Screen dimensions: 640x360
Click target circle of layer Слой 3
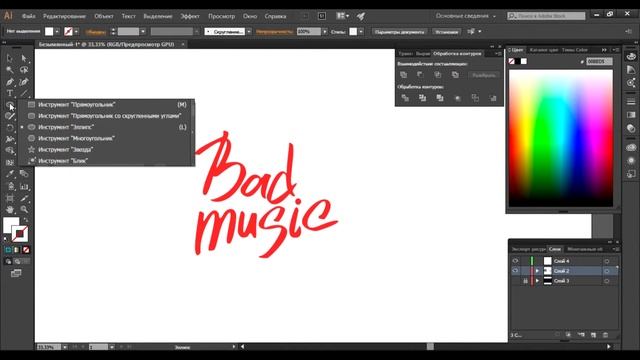[607, 281]
